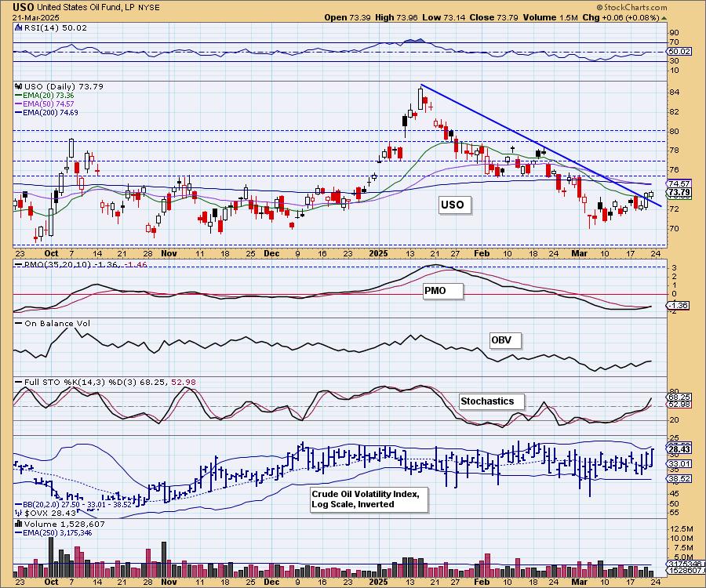
Task: Click 84 on the price axis
Action: coord(675,93)
